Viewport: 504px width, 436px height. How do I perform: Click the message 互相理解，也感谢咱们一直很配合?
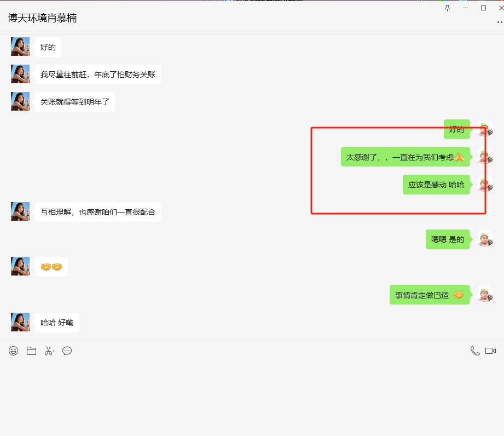pyautogui.click(x=98, y=212)
